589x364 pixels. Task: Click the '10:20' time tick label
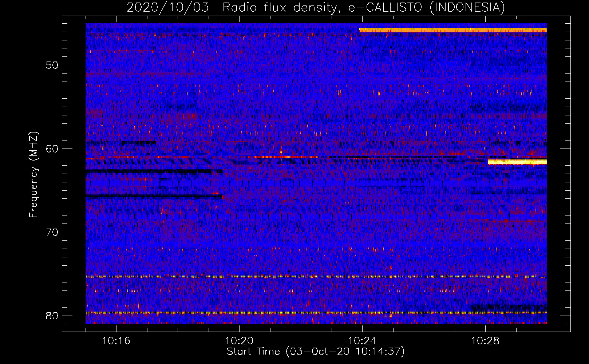click(x=239, y=341)
